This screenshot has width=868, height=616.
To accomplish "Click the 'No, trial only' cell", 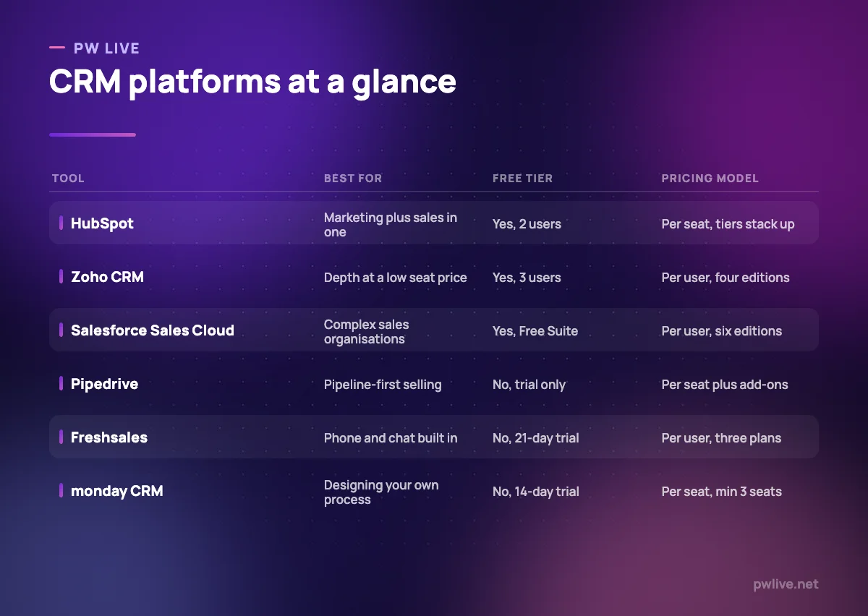I will click(x=529, y=385).
